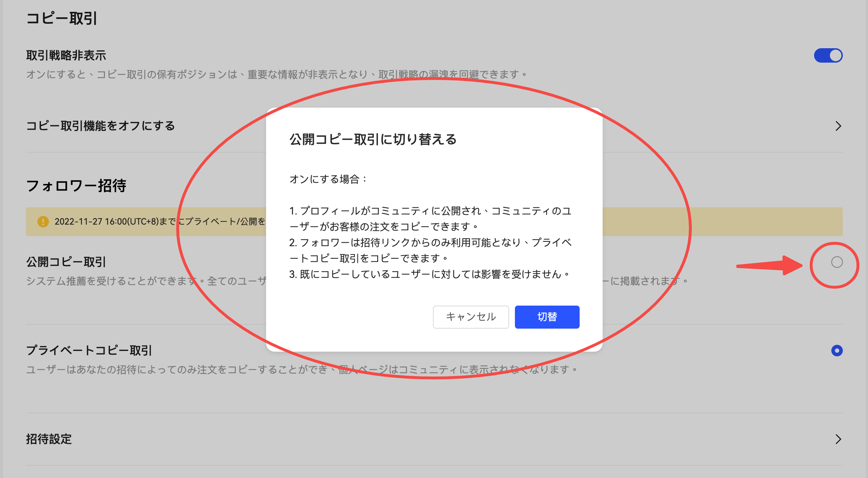Click the chevron beside コピー取引機能をオフにする
This screenshot has height=478, width=868.
838,126
